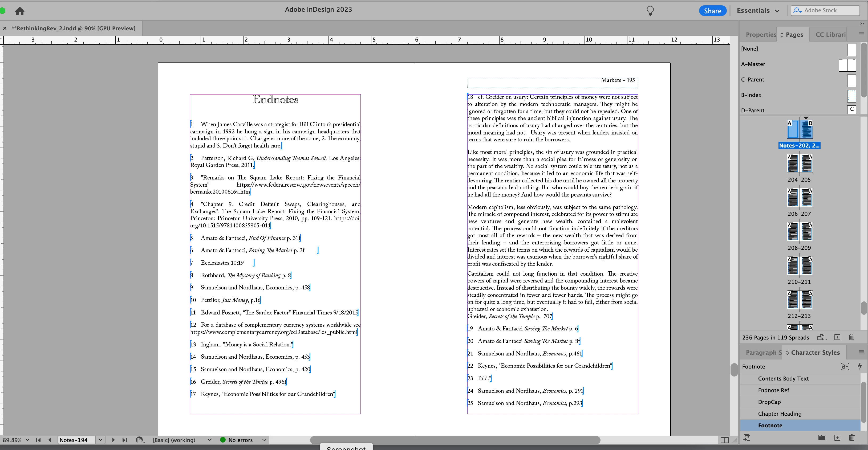This screenshot has width=868, height=450.
Task: Click Create New Style Group folder icon
Action: coord(821,437)
